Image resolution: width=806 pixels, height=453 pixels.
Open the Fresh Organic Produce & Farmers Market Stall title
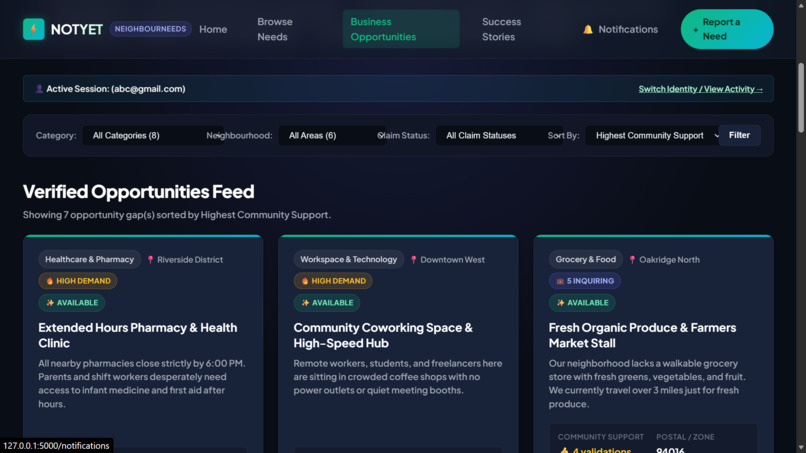642,335
